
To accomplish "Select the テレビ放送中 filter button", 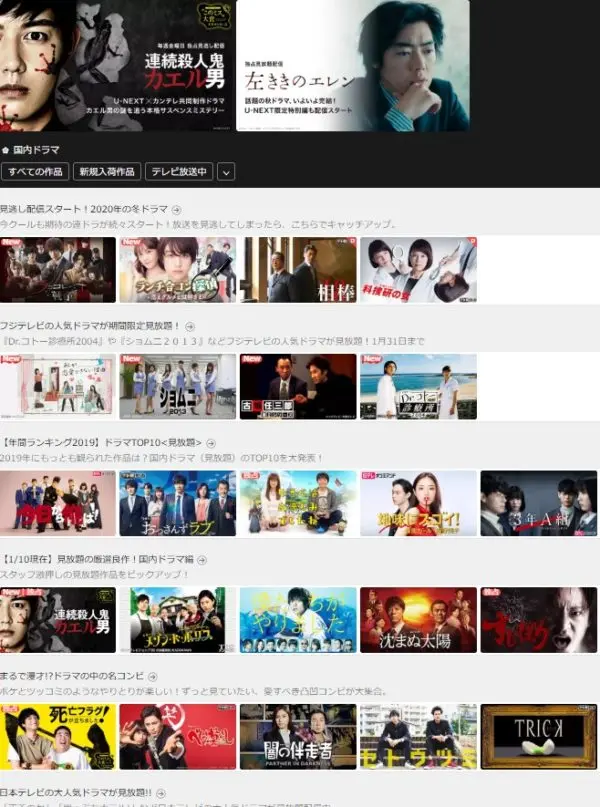I will pyautogui.click(x=179, y=171).
